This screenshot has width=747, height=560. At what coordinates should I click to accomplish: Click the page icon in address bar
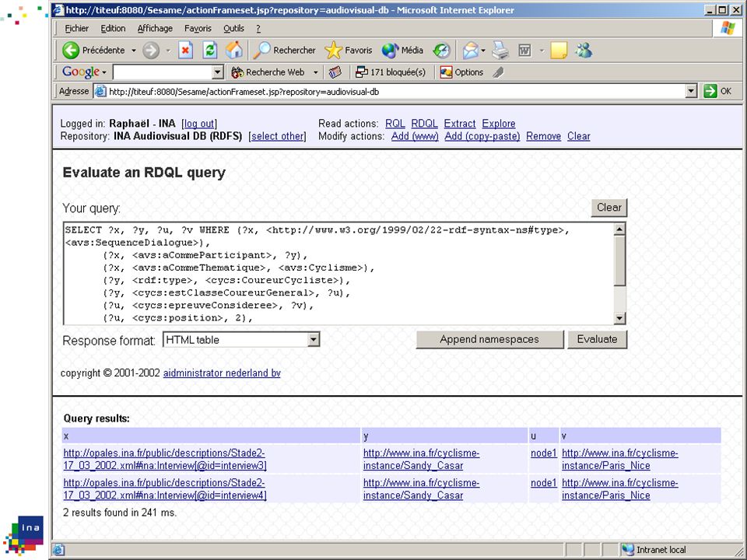[x=100, y=91]
